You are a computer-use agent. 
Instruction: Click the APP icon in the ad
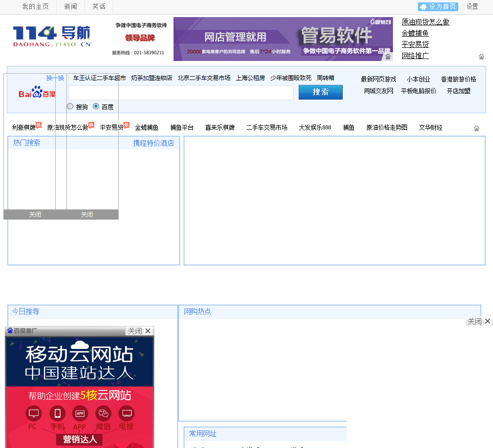(x=80, y=413)
